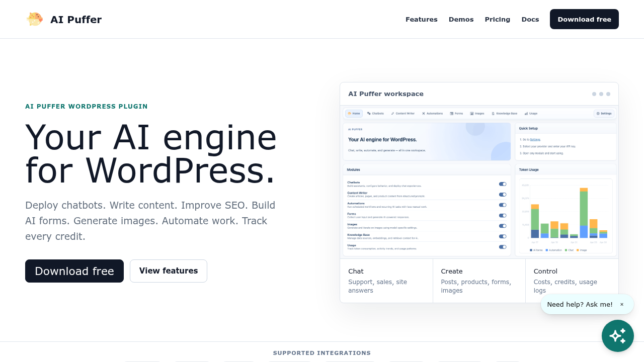
Task: Follow the Settings link in Quick Setup
Action: tap(535, 139)
